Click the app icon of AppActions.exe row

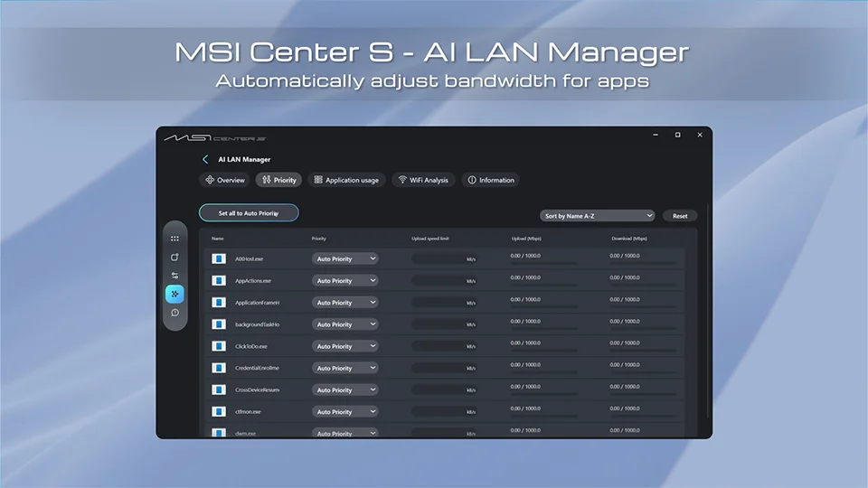coord(219,280)
